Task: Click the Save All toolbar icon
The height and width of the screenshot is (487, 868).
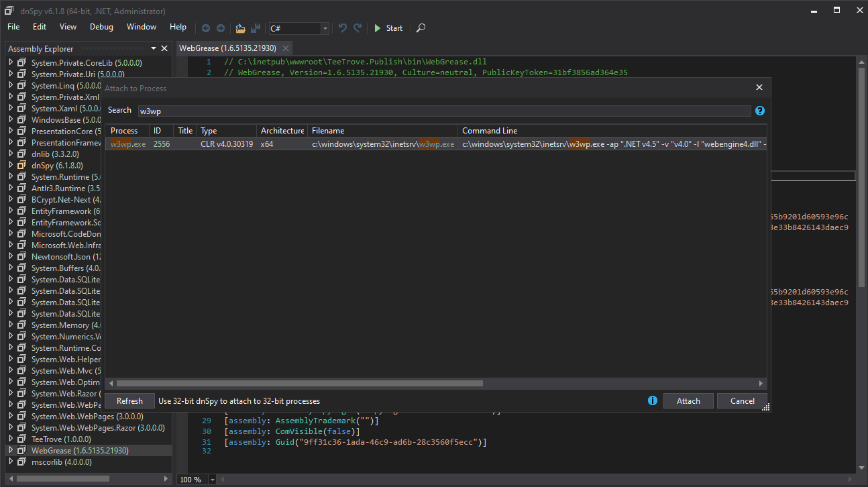Action: [x=256, y=28]
